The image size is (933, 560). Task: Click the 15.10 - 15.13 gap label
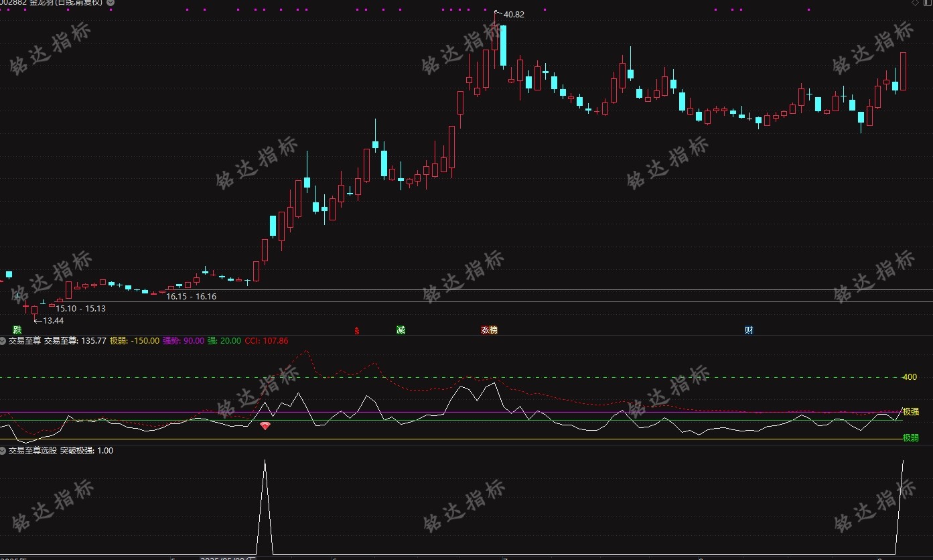click(80, 309)
